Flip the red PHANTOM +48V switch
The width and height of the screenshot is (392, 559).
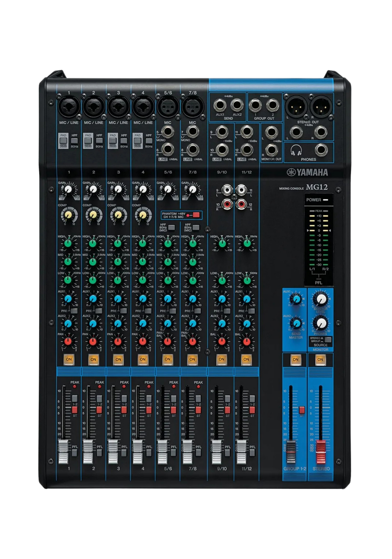pos(196,215)
